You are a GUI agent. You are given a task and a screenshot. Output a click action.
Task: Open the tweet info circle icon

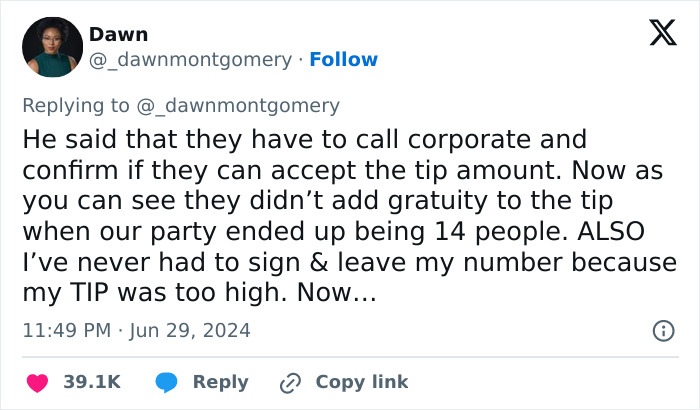tap(662, 330)
